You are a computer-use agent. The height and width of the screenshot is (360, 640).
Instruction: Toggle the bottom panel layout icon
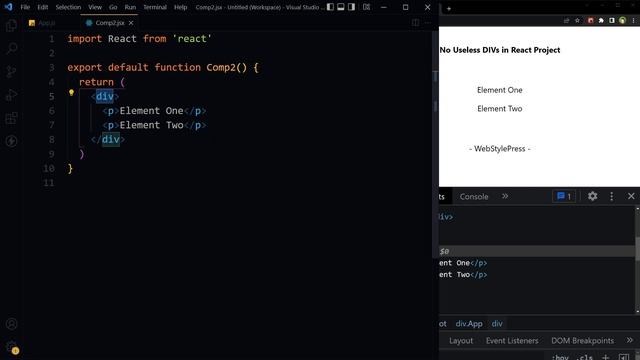pyautogui.click(x=341, y=7)
